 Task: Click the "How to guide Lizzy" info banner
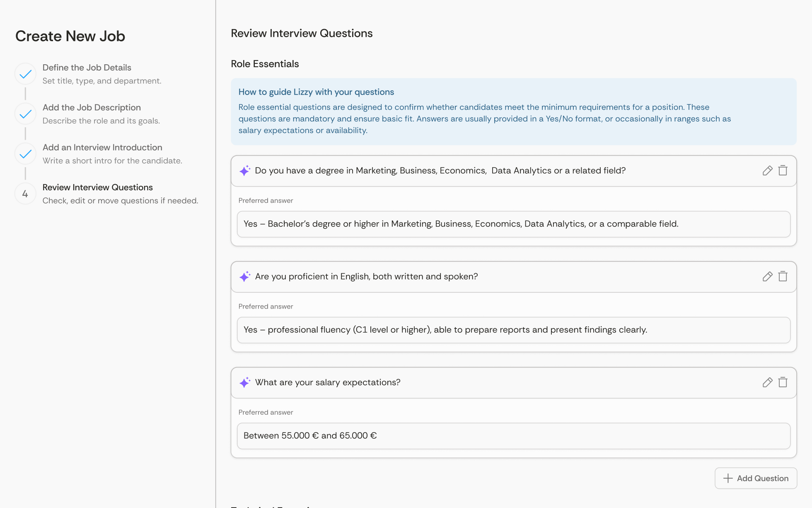click(514, 111)
